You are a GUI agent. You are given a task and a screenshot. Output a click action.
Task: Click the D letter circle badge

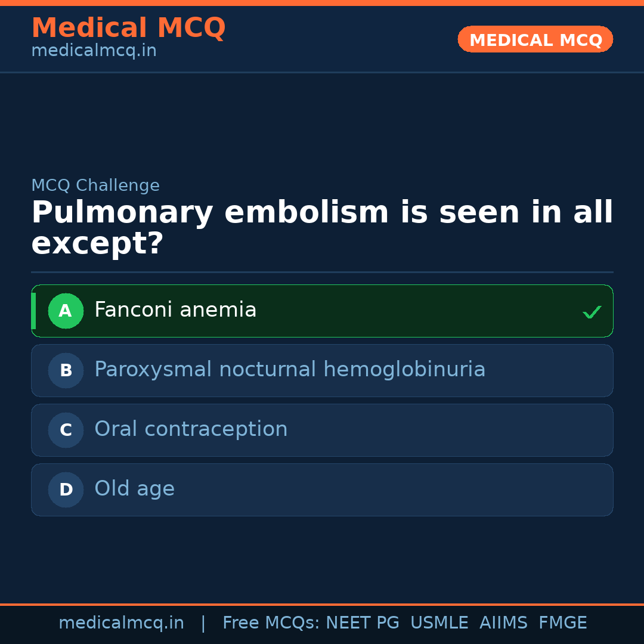[x=66, y=490]
